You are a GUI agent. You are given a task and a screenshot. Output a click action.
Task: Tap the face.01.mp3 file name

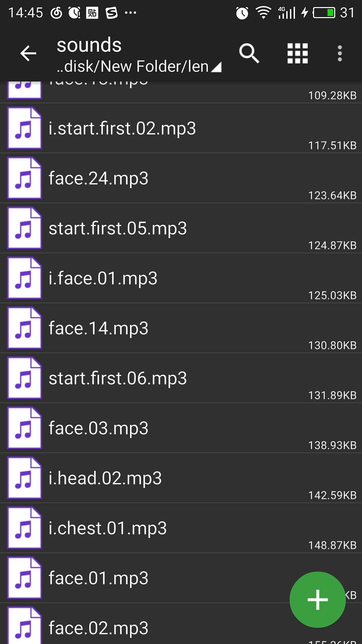point(98,578)
